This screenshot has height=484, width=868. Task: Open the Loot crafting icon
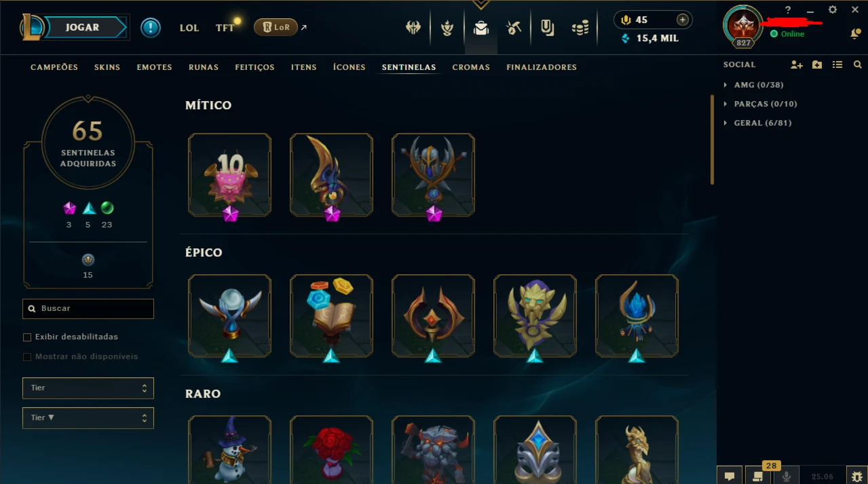click(x=514, y=28)
